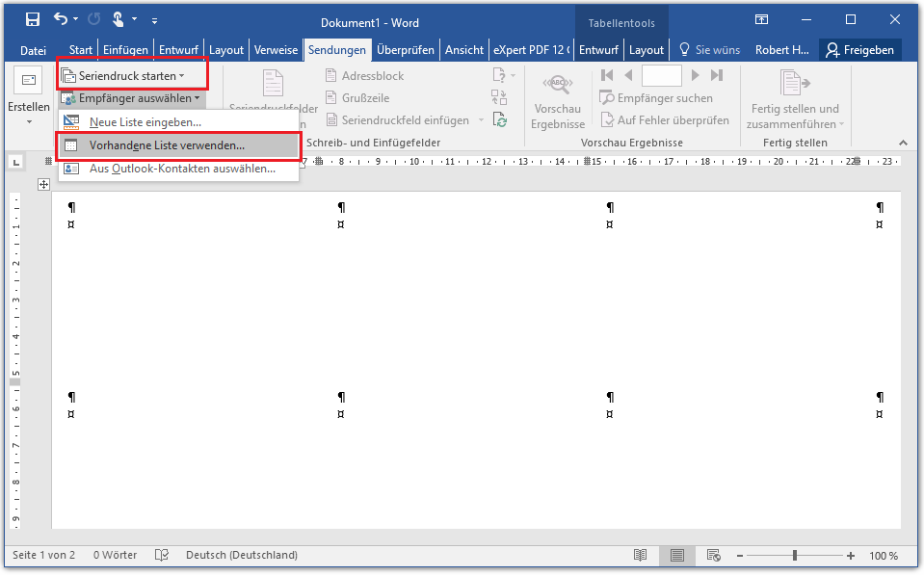Viewport: 924px width, 576px height.
Task: Click the tab stop selector at ruler corner
Action: tap(15, 163)
